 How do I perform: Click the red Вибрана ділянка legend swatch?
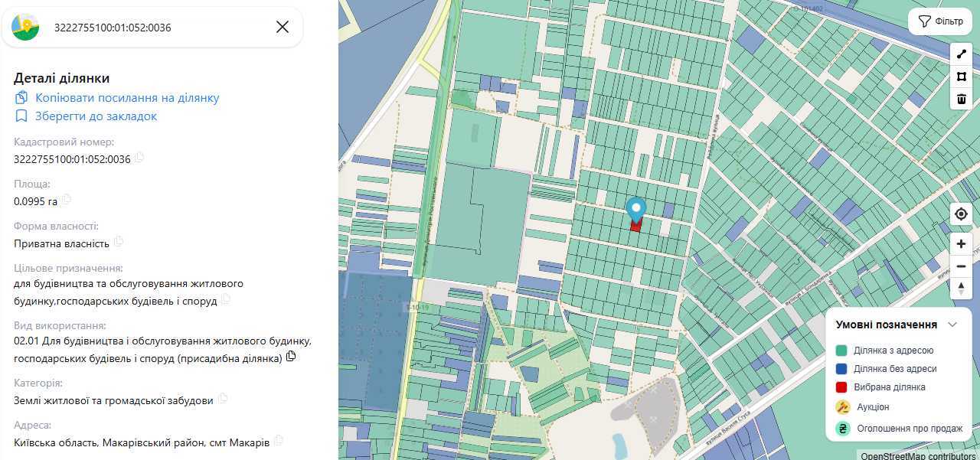[841, 387]
